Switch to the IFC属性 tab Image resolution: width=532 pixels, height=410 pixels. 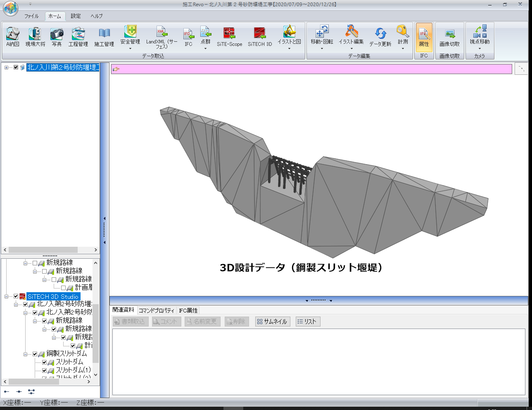point(188,310)
